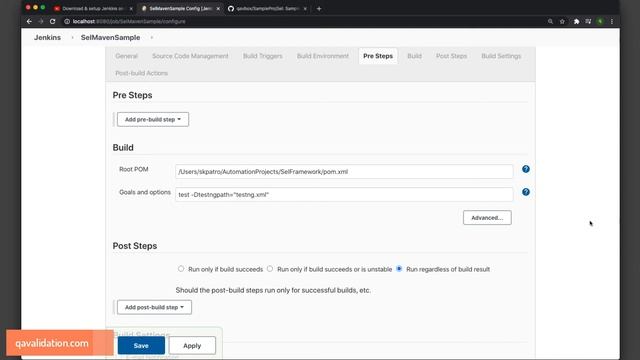Click the browser profile avatar
The width and height of the screenshot is (640, 360).
600,21
